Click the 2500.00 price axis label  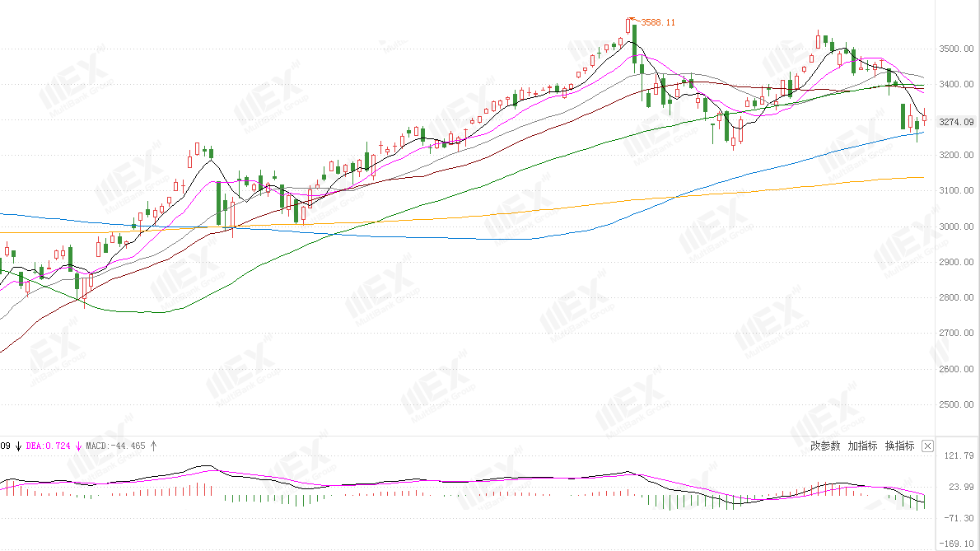point(956,405)
